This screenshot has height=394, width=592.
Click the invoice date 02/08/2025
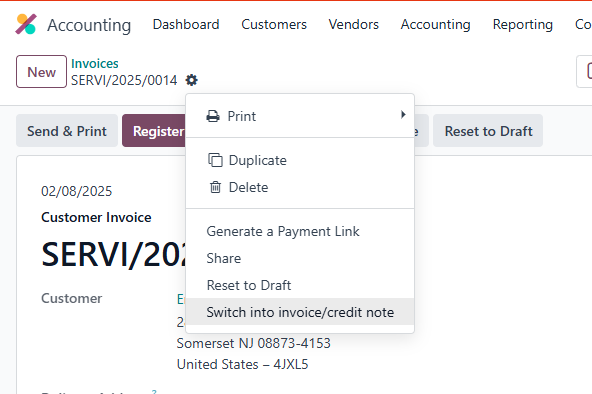click(77, 191)
